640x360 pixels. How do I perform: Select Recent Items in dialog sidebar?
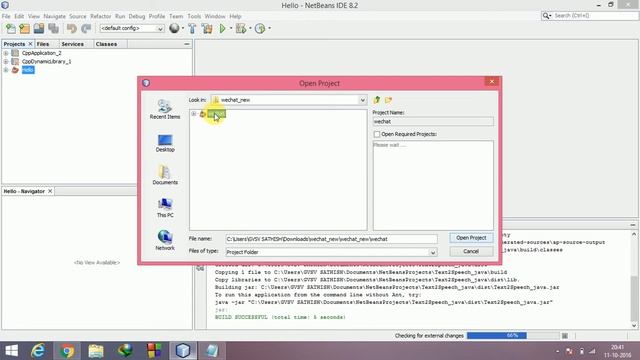click(165, 109)
